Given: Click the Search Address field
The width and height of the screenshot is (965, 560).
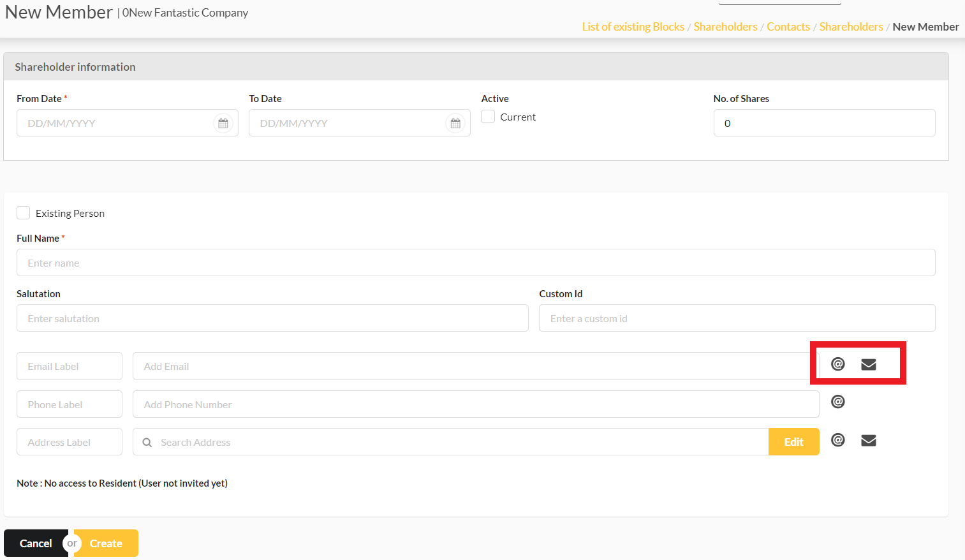Looking at the screenshot, I should pyautogui.click(x=450, y=442).
